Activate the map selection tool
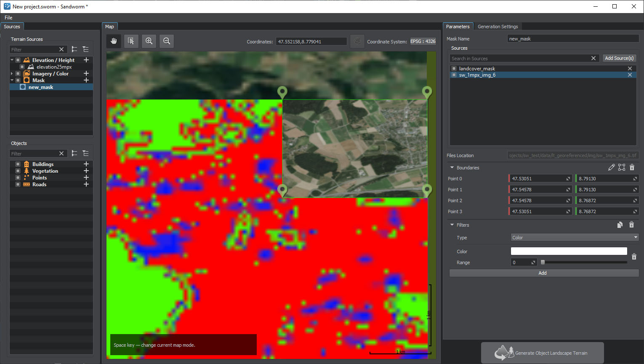The image size is (644, 364). click(x=131, y=41)
